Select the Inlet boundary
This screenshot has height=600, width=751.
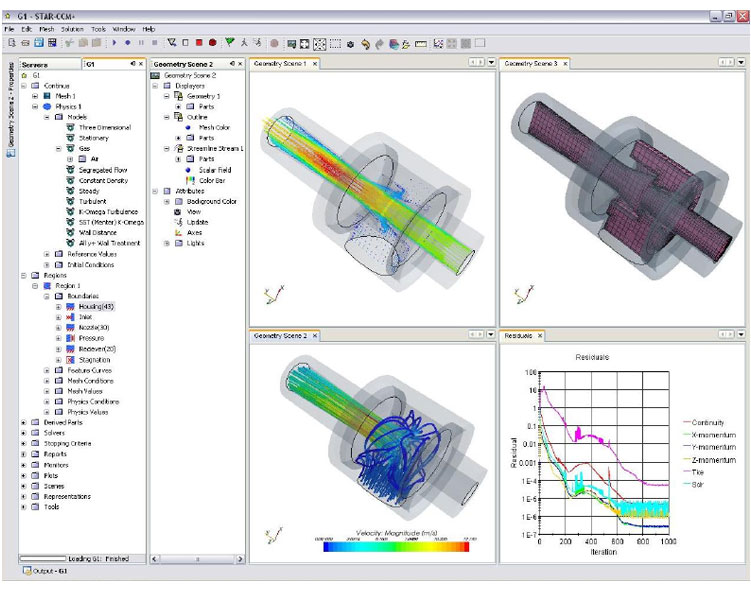[x=85, y=317]
